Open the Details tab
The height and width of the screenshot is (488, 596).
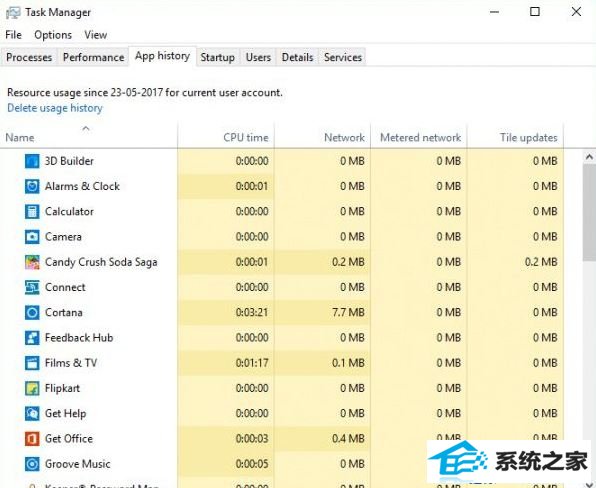pos(297,57)
